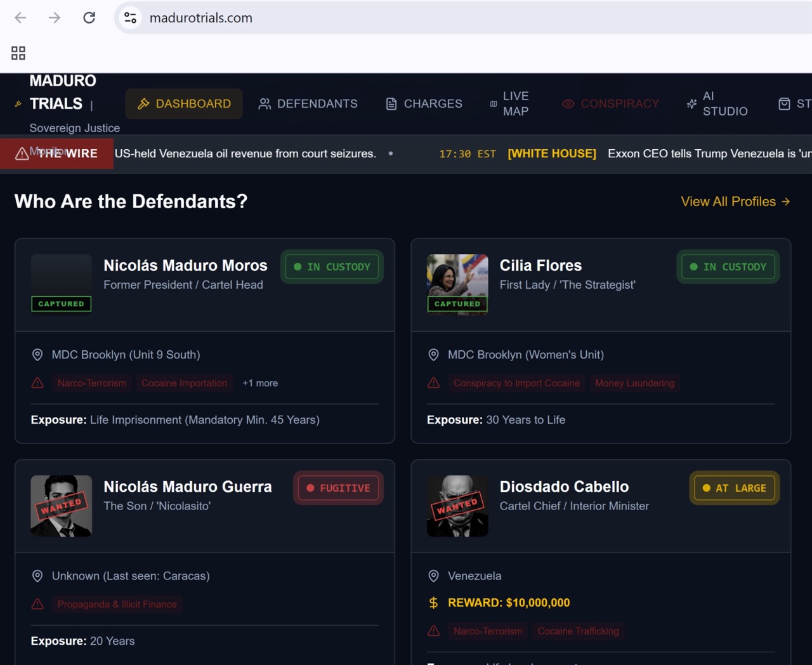This screenshot has height=665, width=812.
Task: Go to the Charges tab
Action: (424, 104)
